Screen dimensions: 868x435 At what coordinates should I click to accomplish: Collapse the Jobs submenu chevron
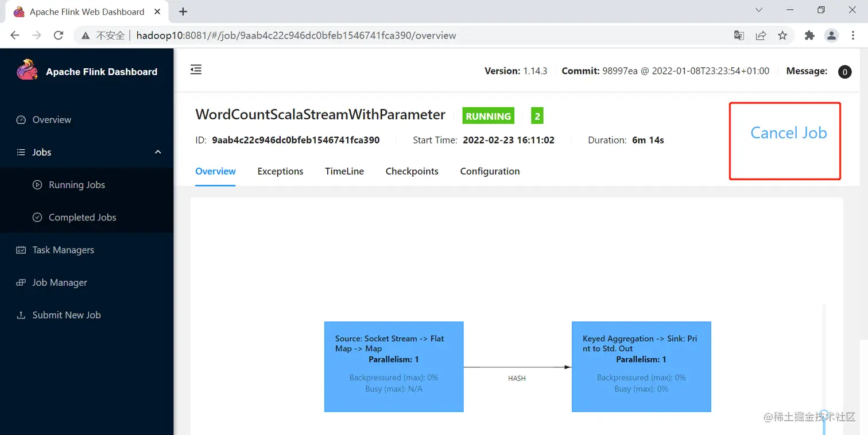pyautogui.click(x=158, y=152)
